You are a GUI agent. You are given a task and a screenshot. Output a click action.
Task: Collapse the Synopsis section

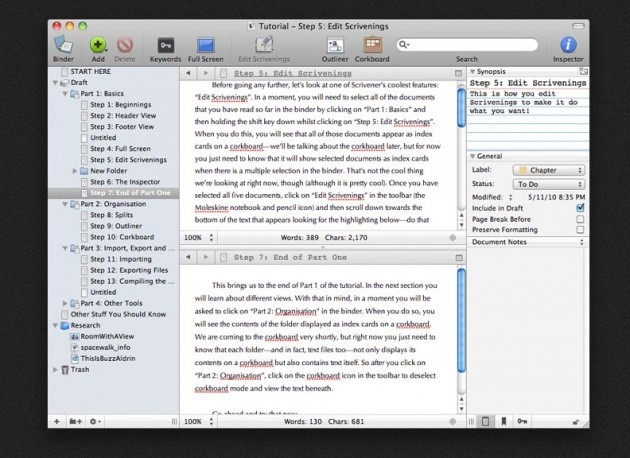(472, 72)
